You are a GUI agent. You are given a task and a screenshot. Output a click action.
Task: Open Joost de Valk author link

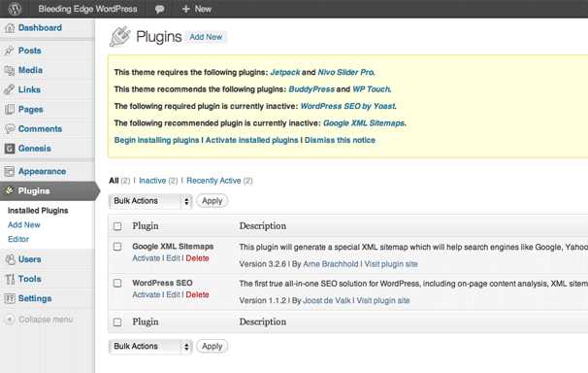pyautogui.click(x=326, y=300)
